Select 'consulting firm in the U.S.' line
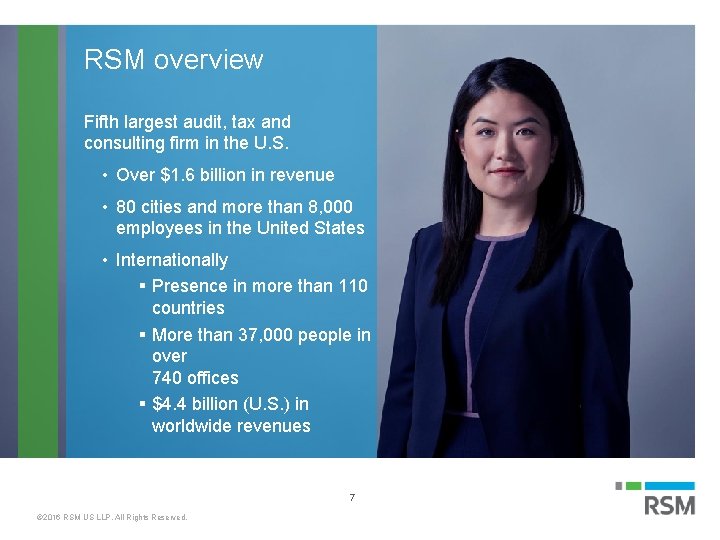The width and height of the screenshot is (720, 540). (x=186, y=143)
